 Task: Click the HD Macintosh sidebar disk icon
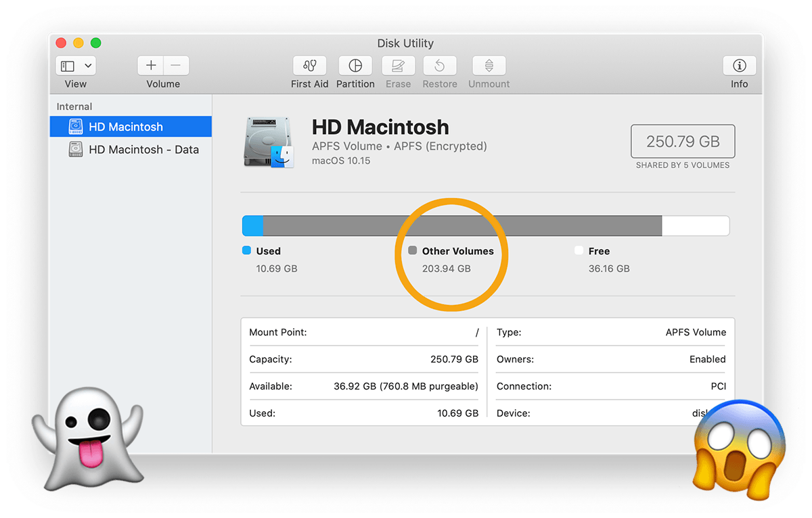[x=76, y=126]
